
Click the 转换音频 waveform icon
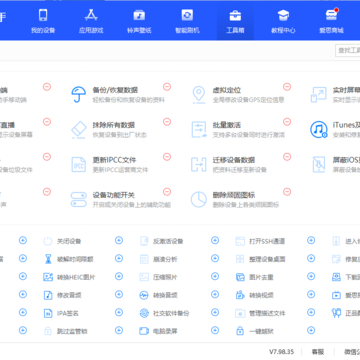pos(144,295)
